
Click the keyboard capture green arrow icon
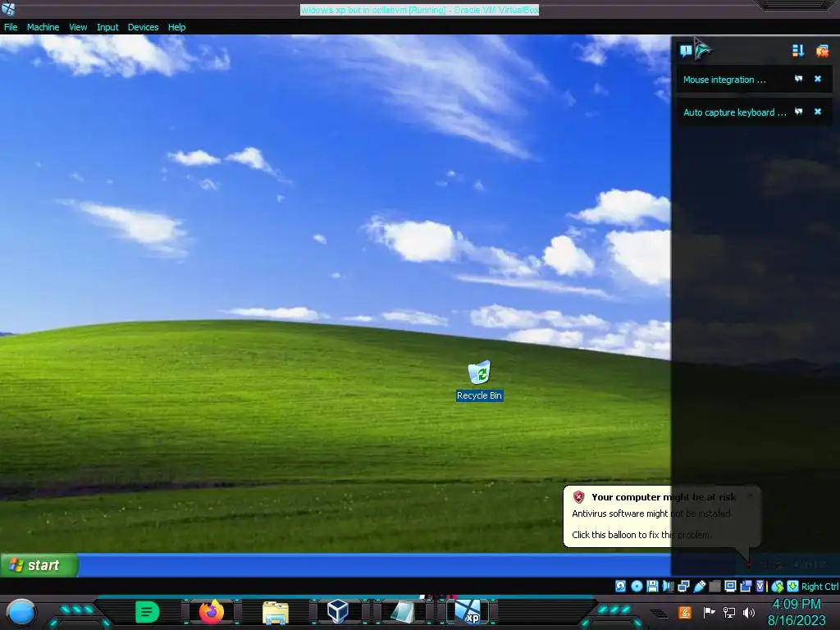pyautogui.click(x=793, y=586)
